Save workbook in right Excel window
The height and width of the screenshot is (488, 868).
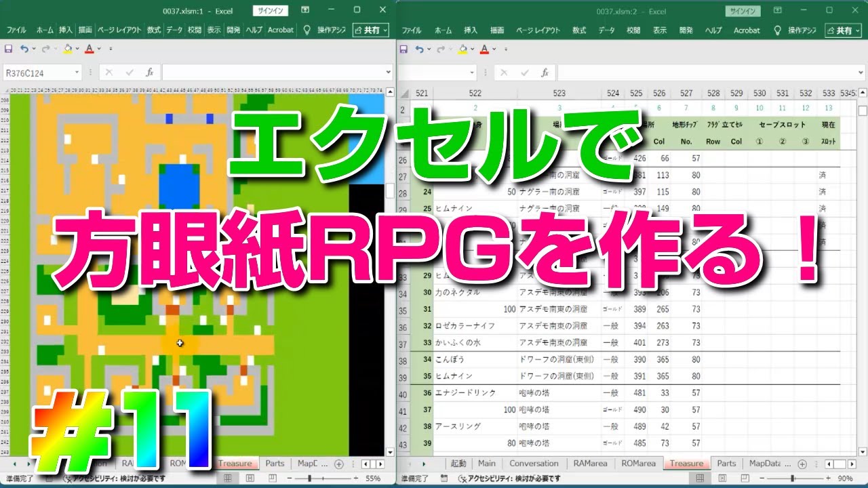[x=403, y=49]
